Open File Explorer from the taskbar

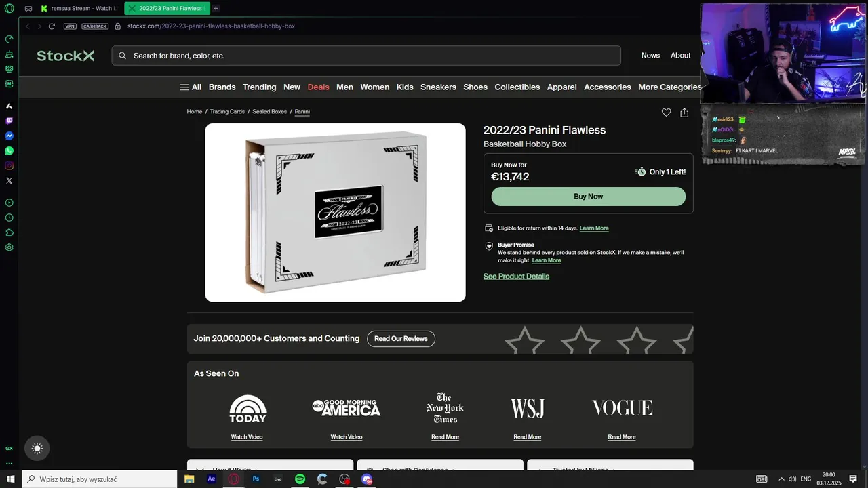coord(189,479)
